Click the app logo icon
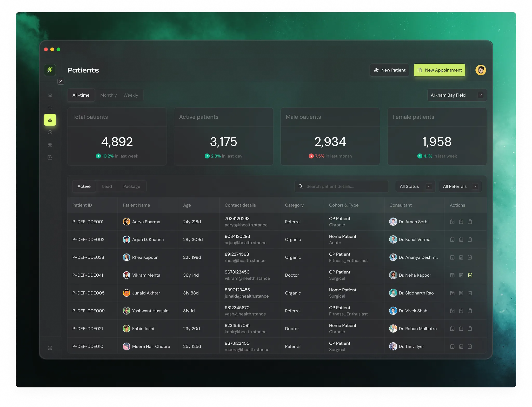The width and height of the screenshot is (532, 407). tap(50, 70)
